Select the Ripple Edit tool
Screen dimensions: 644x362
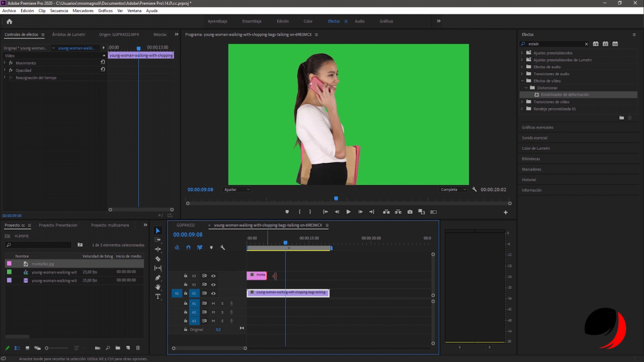click(x=158, y=249)
